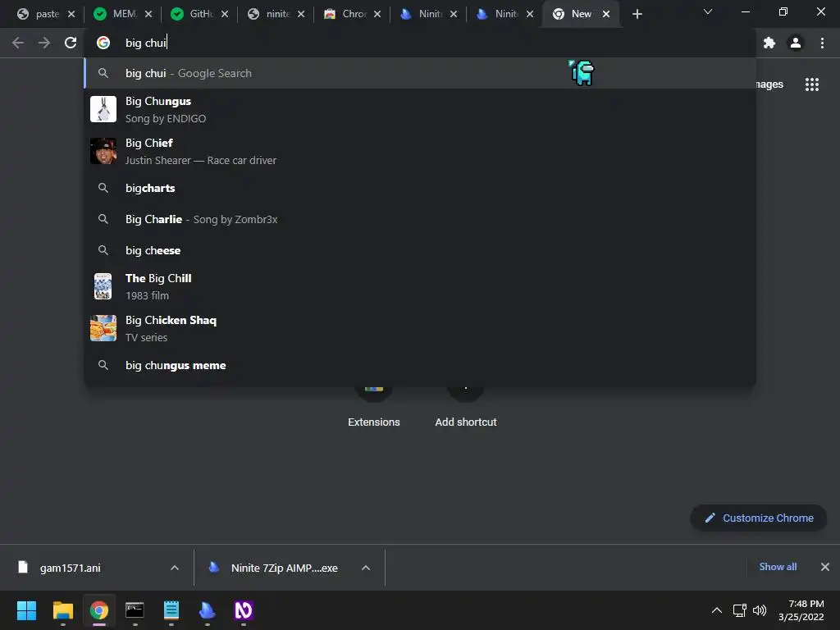
Task: Open the Windows Start menu
Action: coord(26,610)
